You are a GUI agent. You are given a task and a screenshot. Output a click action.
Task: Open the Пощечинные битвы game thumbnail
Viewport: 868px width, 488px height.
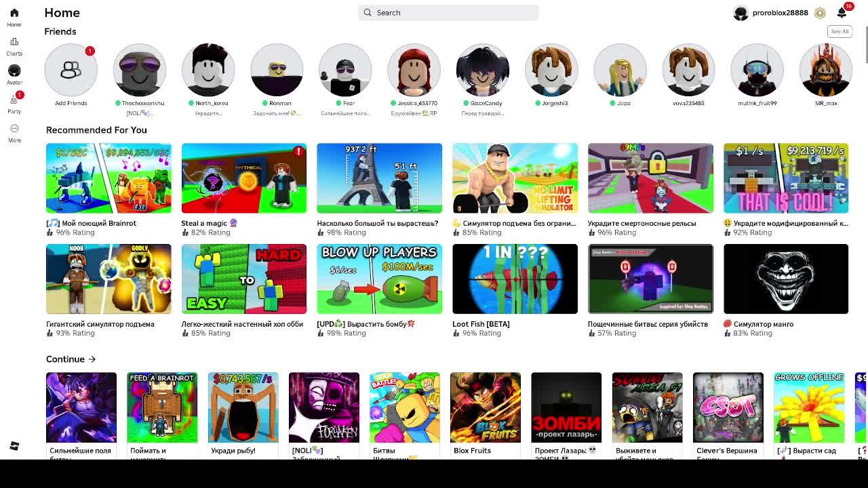(x=651, y=279)
